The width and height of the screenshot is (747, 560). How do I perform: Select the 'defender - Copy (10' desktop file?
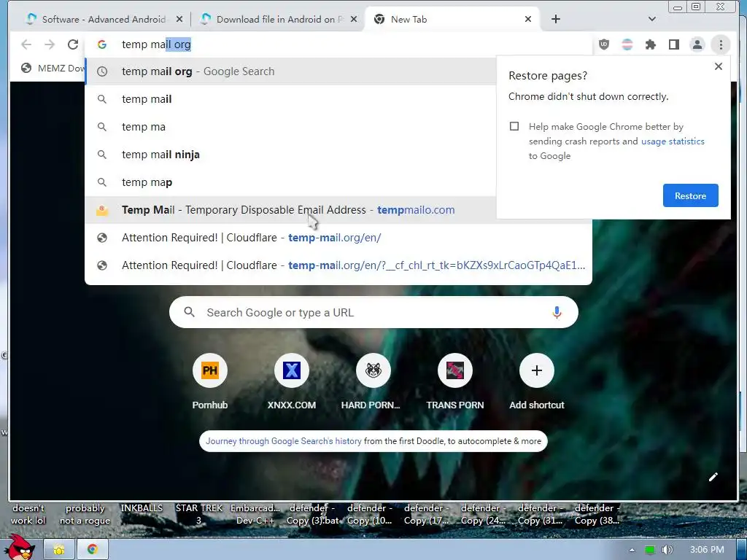pos(370,514)
